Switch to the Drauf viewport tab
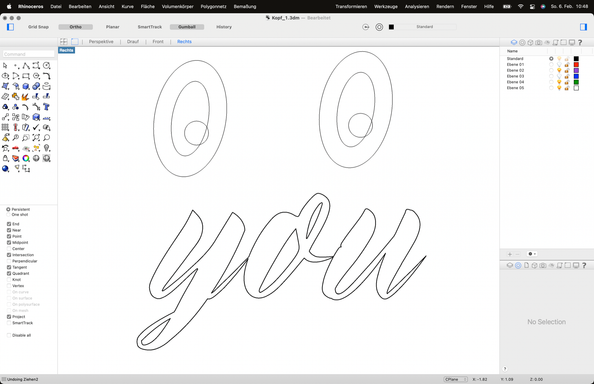The width and height of the screenshot is (594, 384). click(x=133, y=42)
